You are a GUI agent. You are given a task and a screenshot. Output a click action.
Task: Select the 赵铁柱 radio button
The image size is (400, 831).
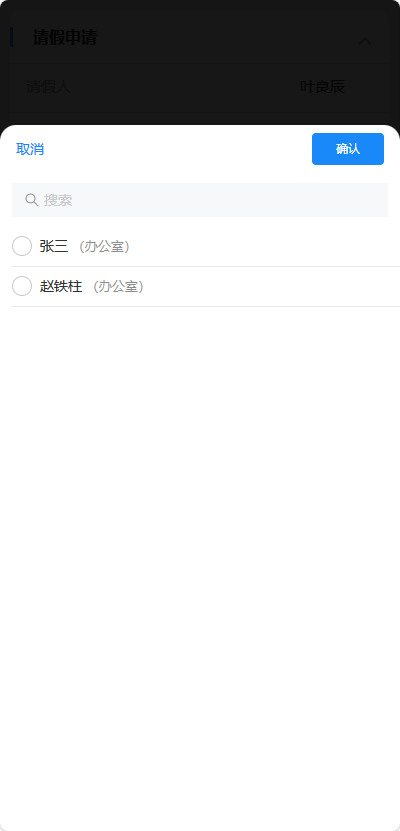(x=22, y=287)
